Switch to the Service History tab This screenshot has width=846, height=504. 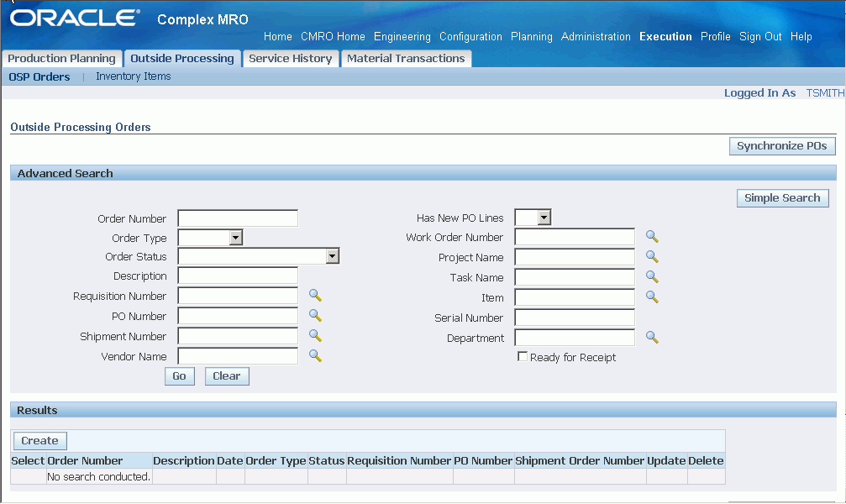pos(291,58)
